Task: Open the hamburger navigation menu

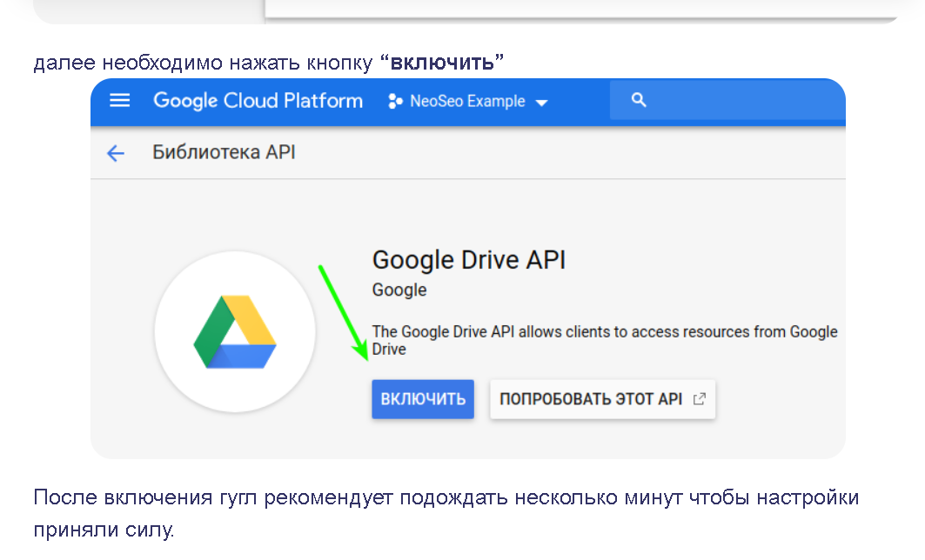Action: [120, 100]
